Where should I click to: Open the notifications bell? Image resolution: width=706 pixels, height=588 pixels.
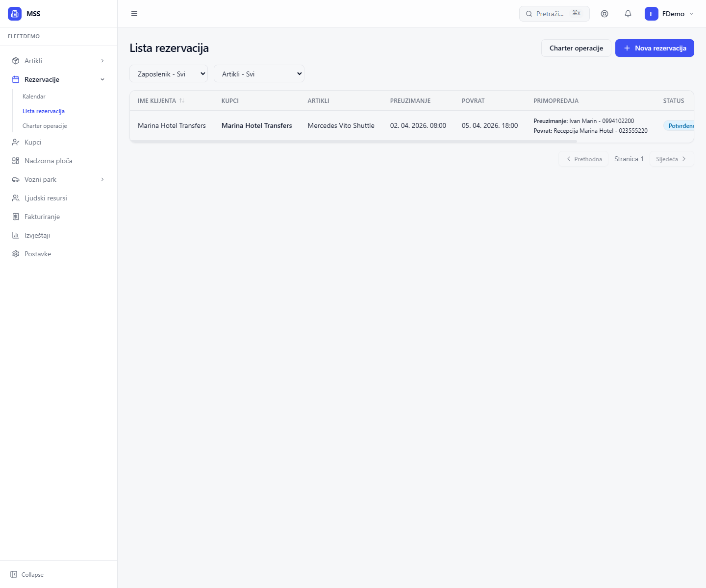coord(628,14)
